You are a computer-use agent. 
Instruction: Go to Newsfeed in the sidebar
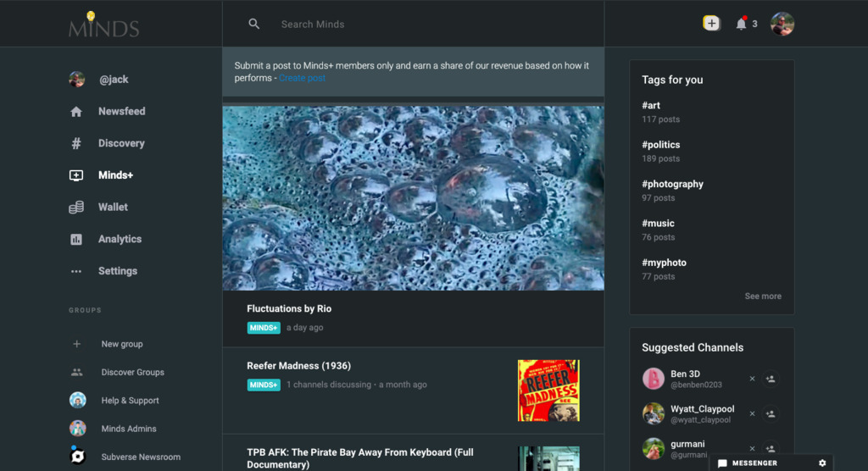121,112
